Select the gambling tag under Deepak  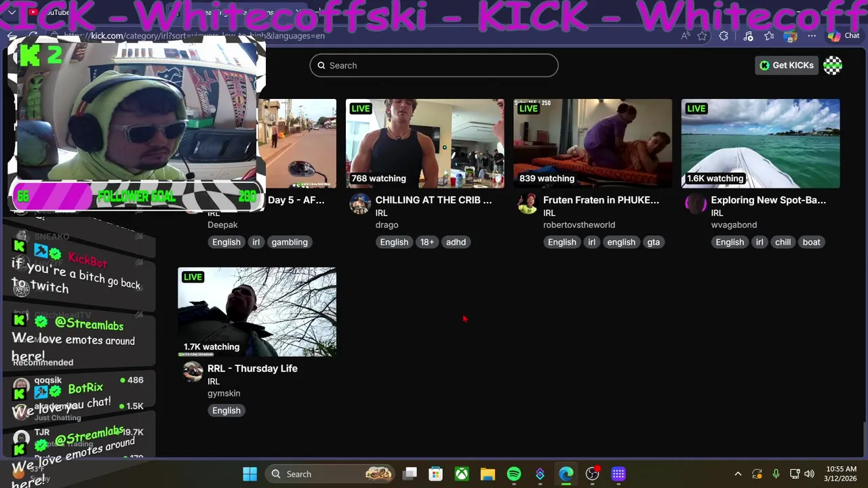[x=290, y=242]
